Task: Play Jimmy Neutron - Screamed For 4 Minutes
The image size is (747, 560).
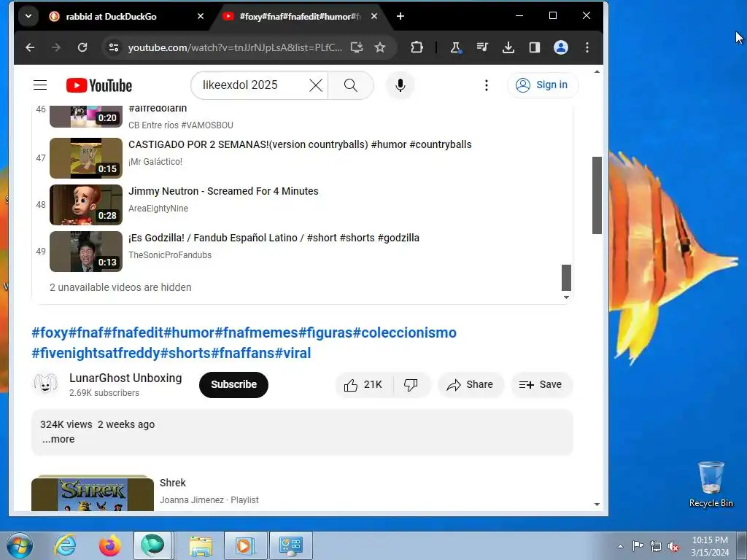Action: pos(223,191)
